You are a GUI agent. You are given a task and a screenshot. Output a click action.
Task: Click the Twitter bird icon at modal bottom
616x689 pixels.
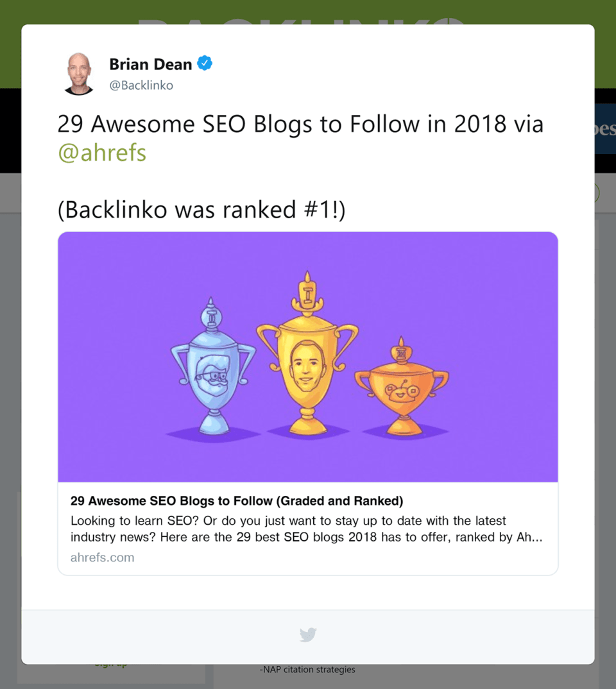click(x=307, y=634)
